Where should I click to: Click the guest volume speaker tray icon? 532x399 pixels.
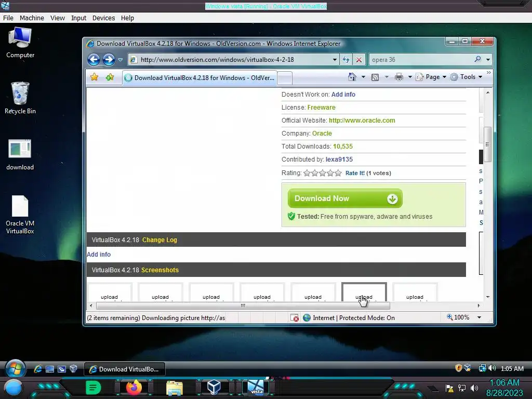pos(492,368)
